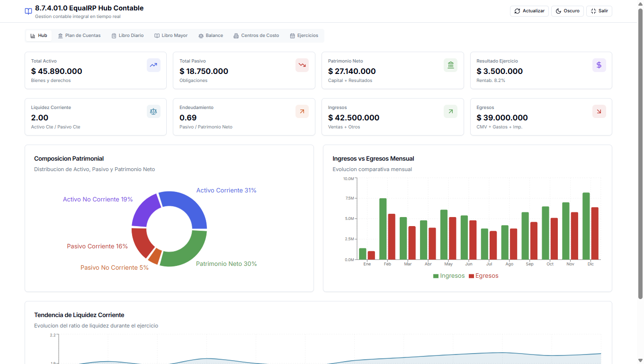Click the 2.00 liquidez value

coord(40,118)
